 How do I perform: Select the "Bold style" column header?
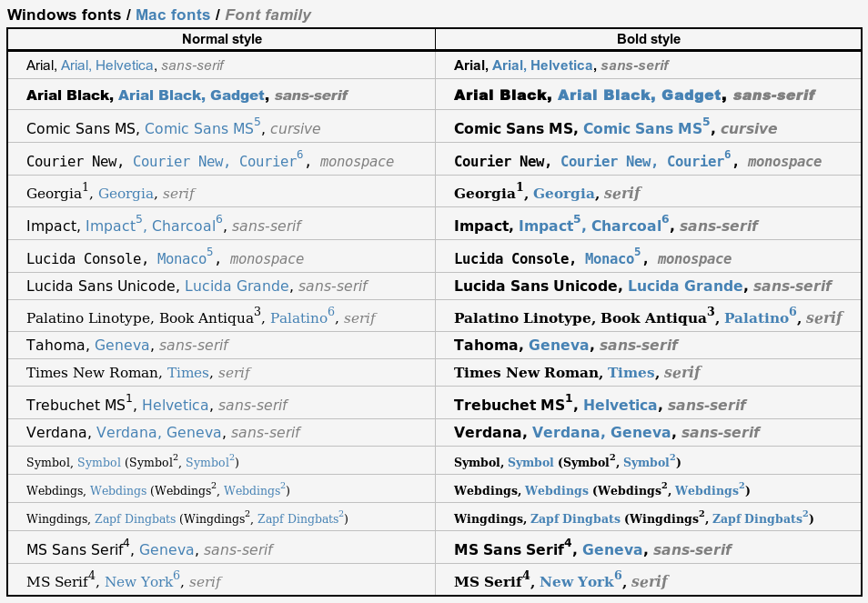(648, 39)
